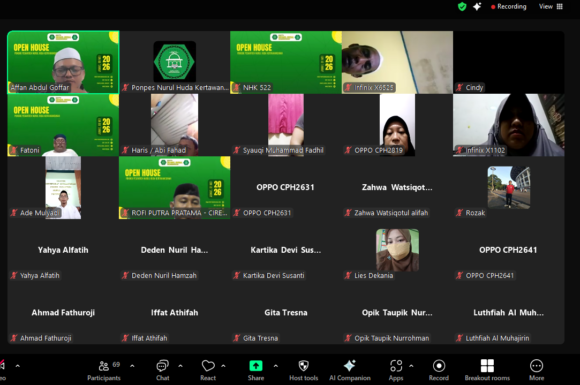The height and width of the screenshot is (385, 580).
Task: Select the NHK 522 video tile
Action: click(x=286, y=62)
